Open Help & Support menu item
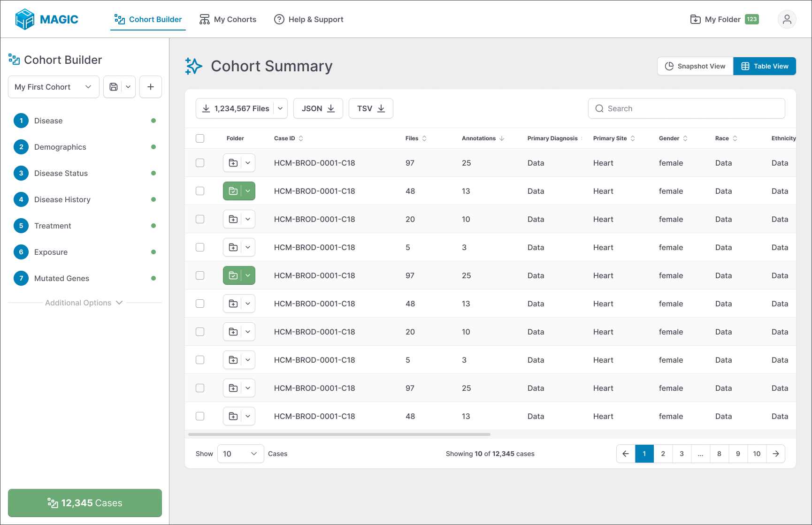 (309, 19)
